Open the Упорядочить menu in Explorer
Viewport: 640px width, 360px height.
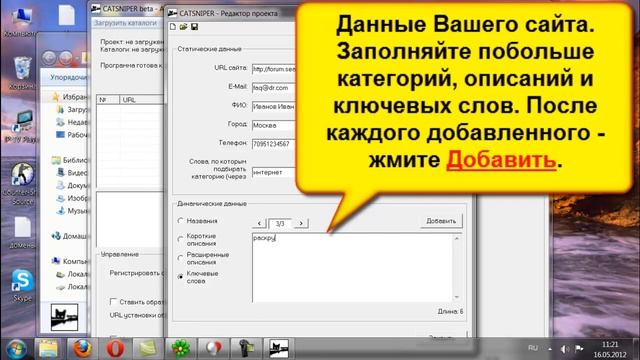coord(68,77)
